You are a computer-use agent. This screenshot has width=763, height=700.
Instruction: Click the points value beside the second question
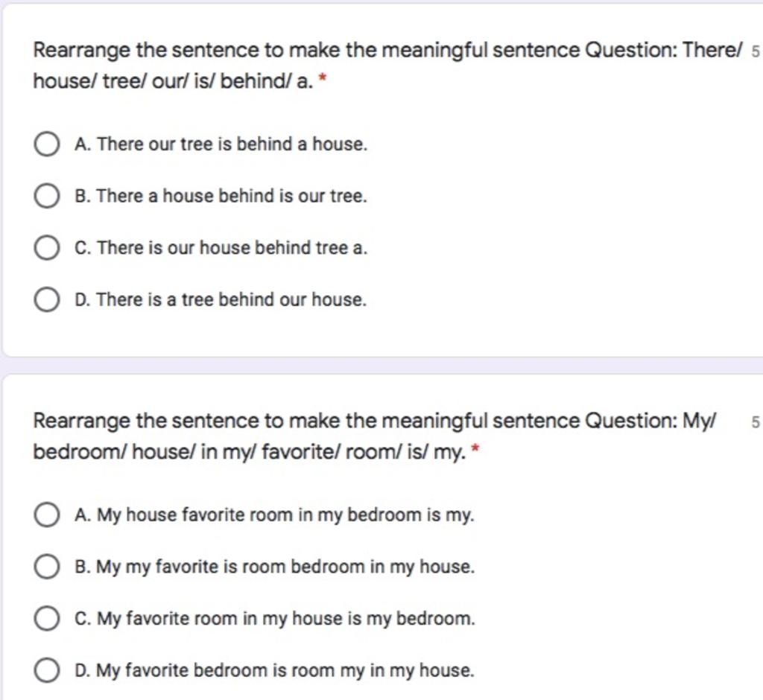pyautogui.click(x=756, y=421)
